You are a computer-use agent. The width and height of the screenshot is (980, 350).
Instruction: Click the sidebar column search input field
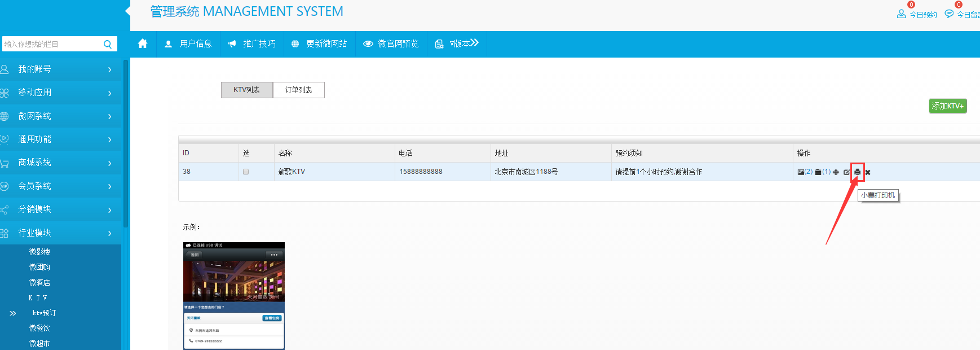tap(51, 44)
